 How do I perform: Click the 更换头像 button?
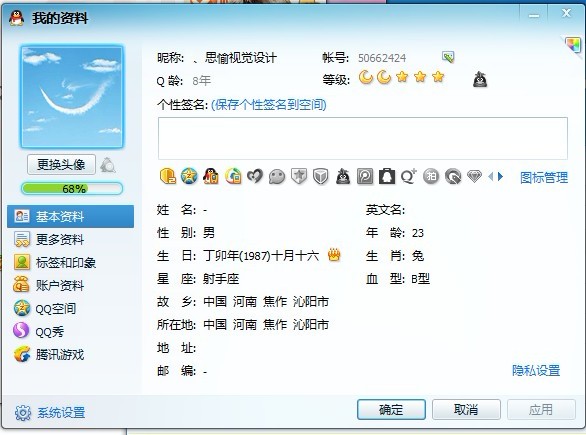point(61,164)
